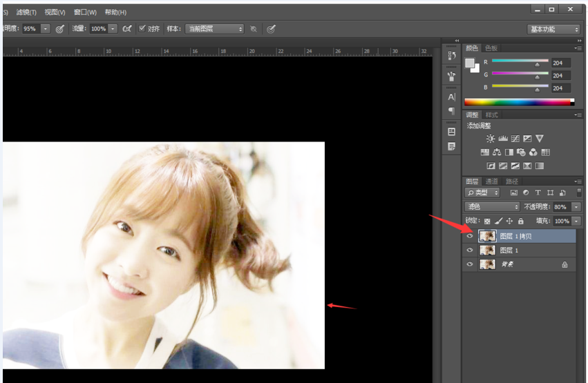This screenshot has height=383, width=588.
Task: Uncheck the 对齐 checkbox
Action: [x=142, y=28]
